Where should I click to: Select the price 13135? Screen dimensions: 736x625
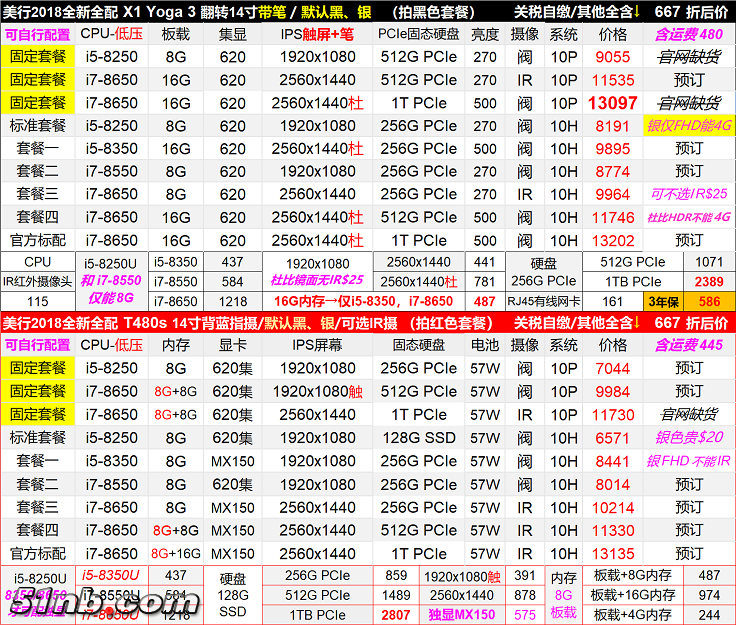coord(613,554)
